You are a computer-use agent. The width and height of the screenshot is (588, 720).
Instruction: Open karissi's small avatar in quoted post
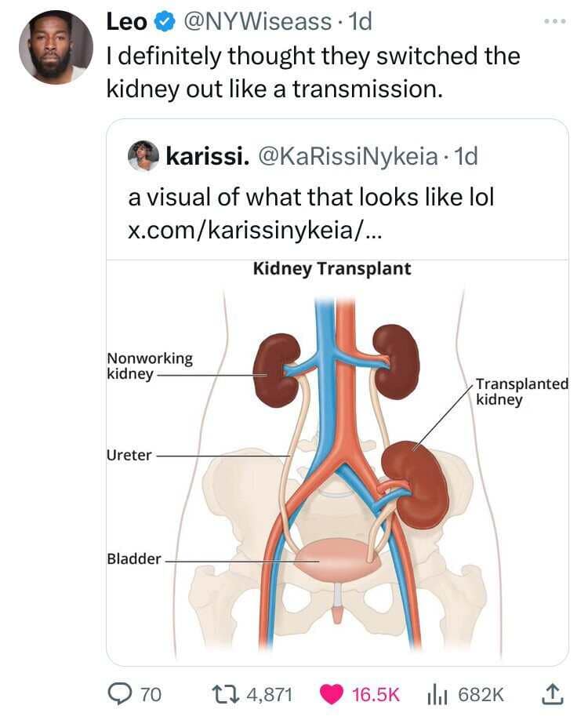coord(143,155)
